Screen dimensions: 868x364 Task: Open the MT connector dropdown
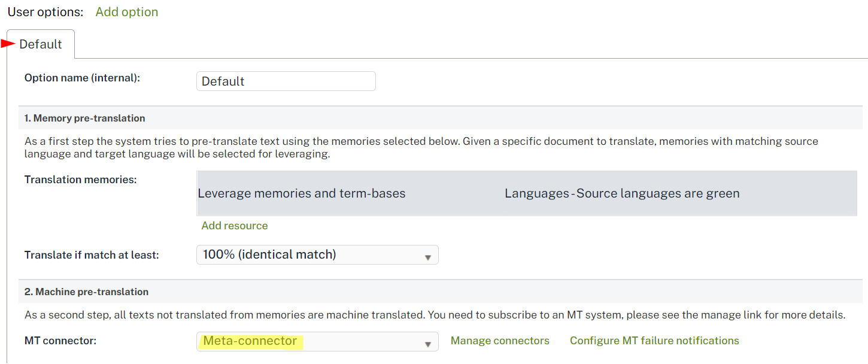click(317, 341)
